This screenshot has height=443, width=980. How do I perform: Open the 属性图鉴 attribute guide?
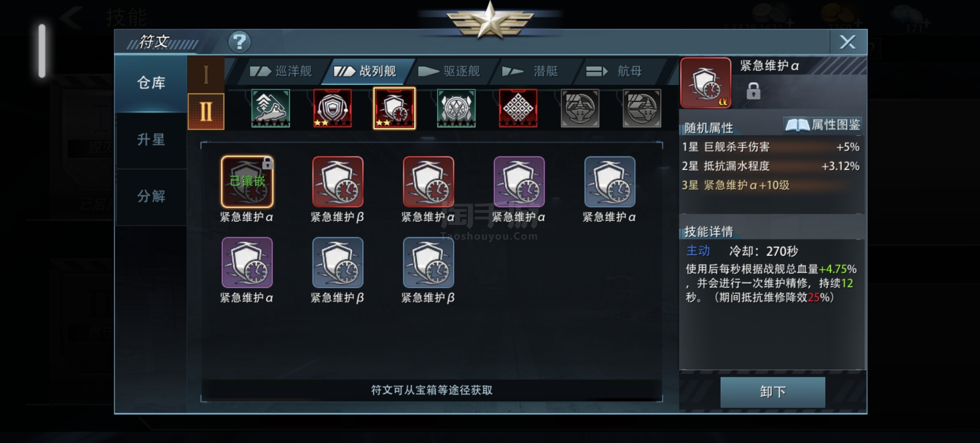(822, 125)
